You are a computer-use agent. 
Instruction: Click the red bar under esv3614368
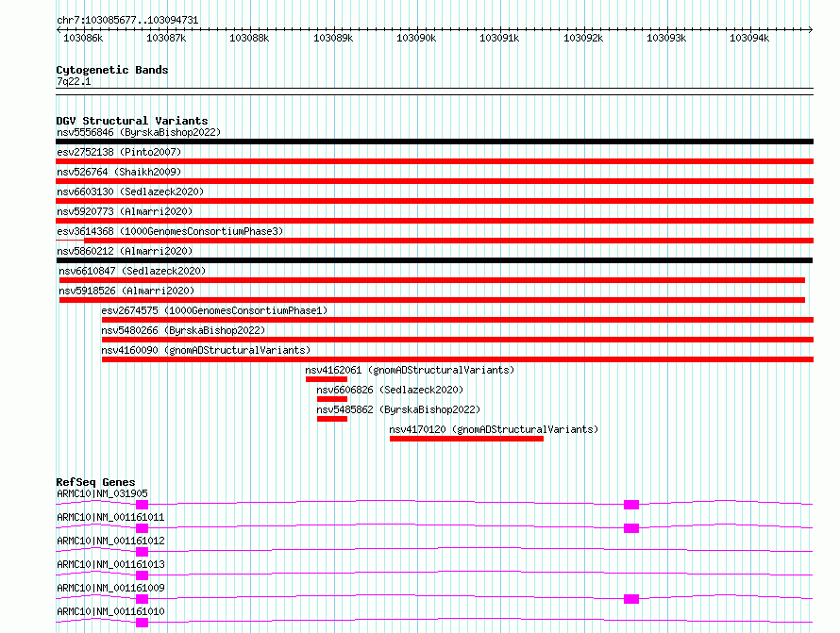click(x=449, y=241)
